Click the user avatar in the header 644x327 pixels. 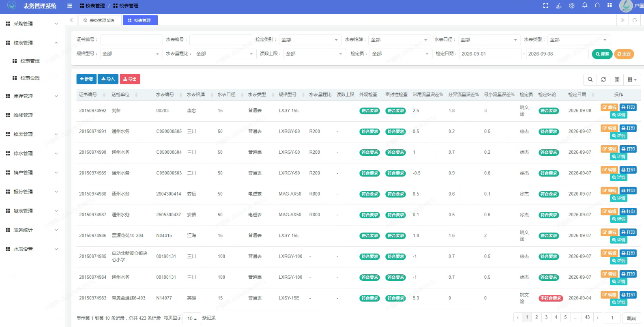coord(626,6)
